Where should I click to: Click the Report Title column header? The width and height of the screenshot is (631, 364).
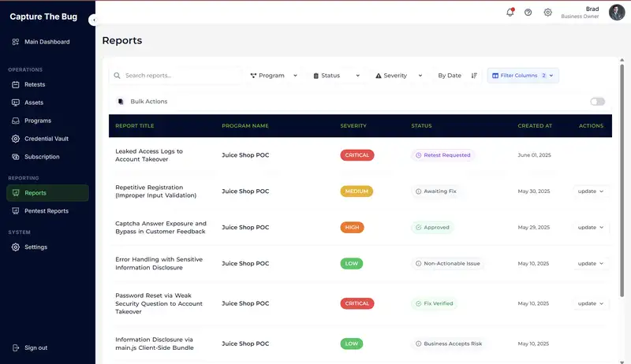(x=134, y=126)
